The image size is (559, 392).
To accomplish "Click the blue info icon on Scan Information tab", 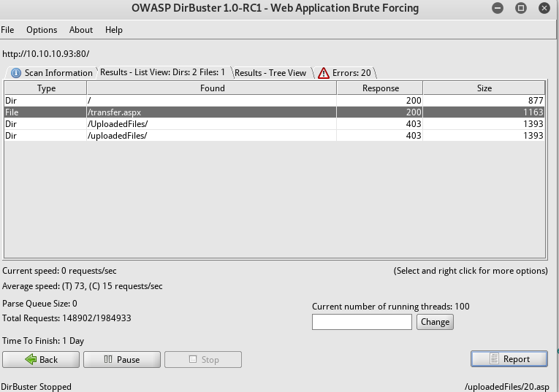I will [x=15, y=73].
